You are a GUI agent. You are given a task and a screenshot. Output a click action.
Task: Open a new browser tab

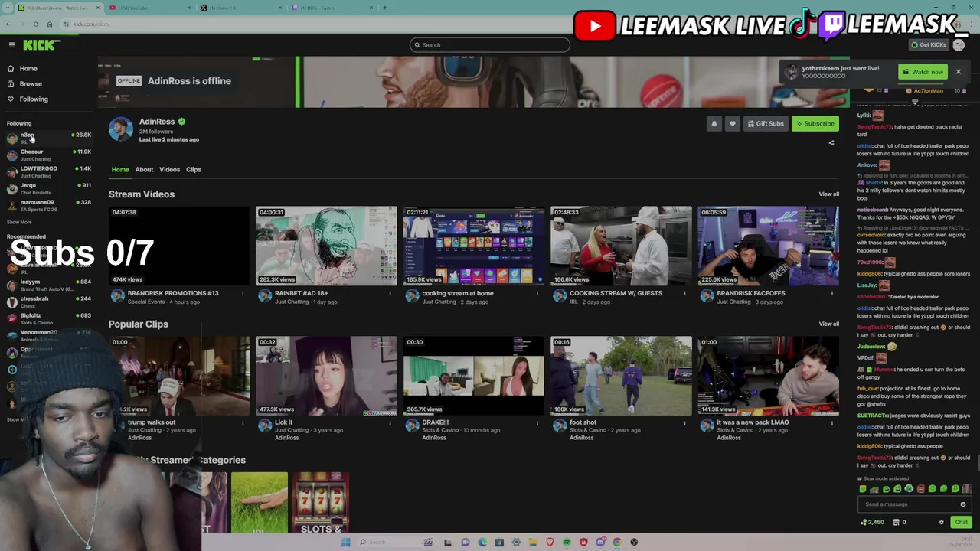[x=385, y=8]
